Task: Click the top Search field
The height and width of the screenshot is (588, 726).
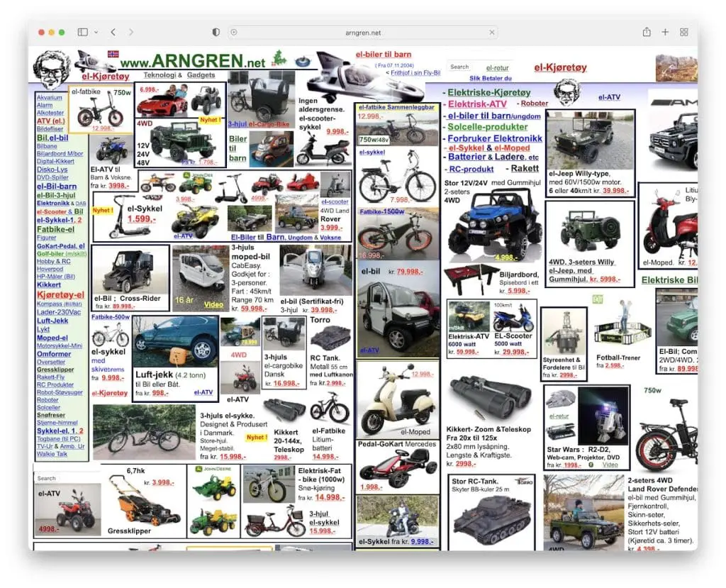Action: [x=463, y=67]
